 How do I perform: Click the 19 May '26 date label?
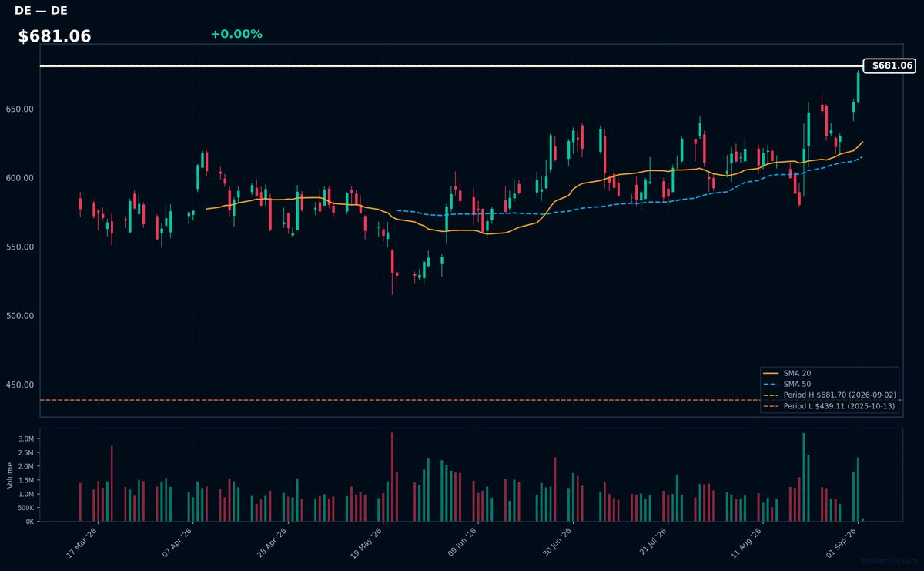coord(367,543)
